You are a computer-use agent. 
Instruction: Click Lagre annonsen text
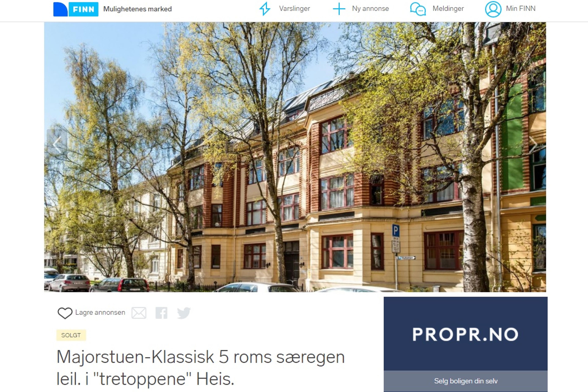100,312
